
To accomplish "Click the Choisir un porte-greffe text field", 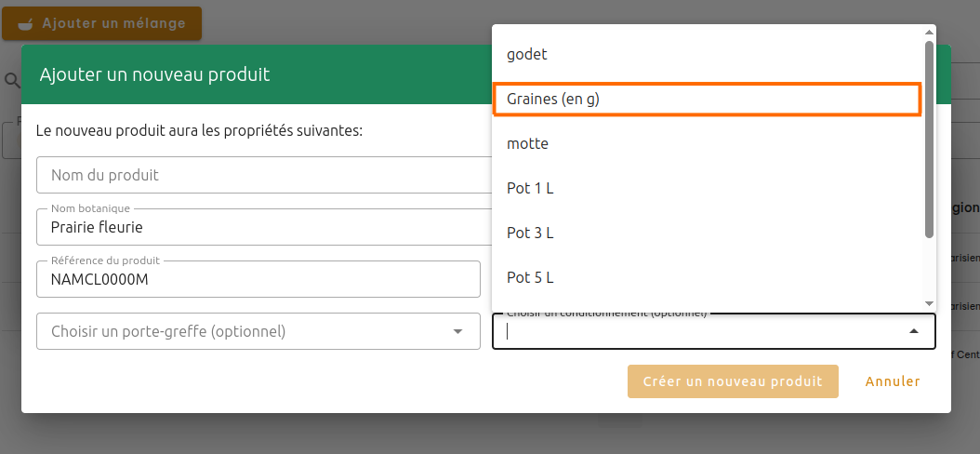I will tap(242, 331).
